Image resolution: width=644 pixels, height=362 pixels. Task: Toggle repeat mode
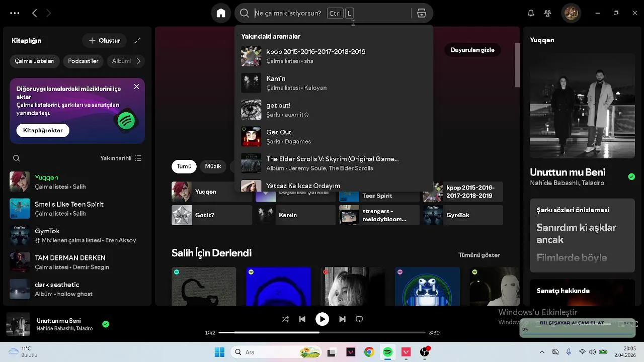pos(359,319)
